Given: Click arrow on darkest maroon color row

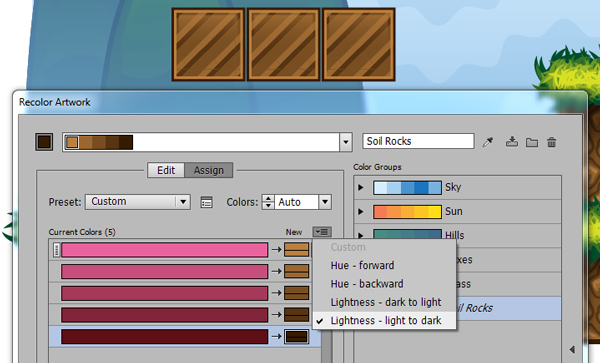Looking at the screenshot, I should coord(276,337).
